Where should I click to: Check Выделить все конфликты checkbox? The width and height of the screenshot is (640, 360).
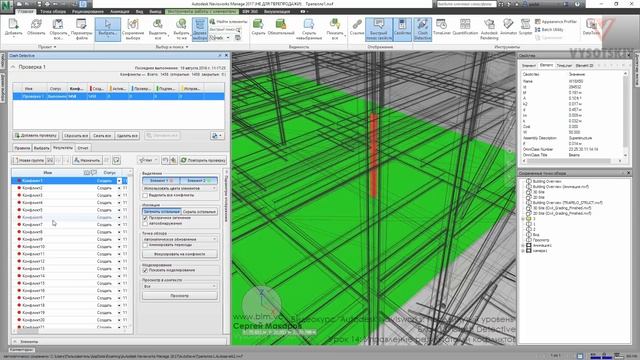click(x=145, y=196)
